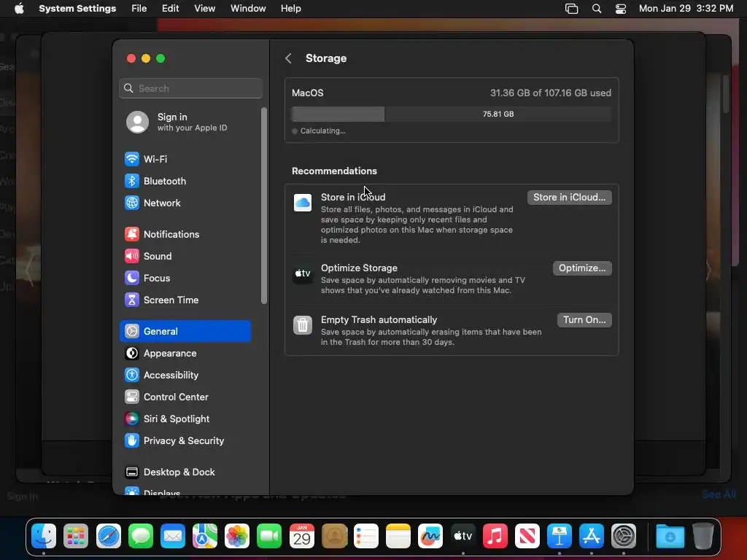
Task: Open Wi-Fi settings in sidebar
Action: pos(185,159)
